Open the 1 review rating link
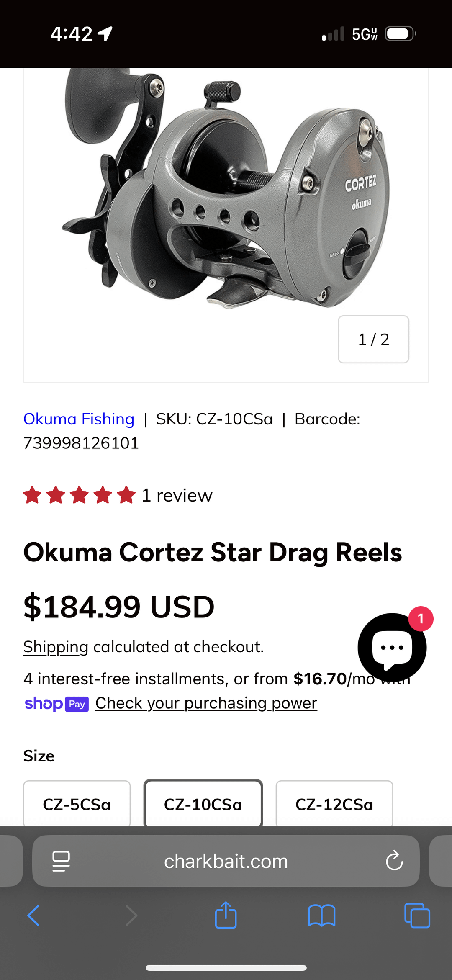Viewport: 452px width, 980px height. tap(177, 495)
